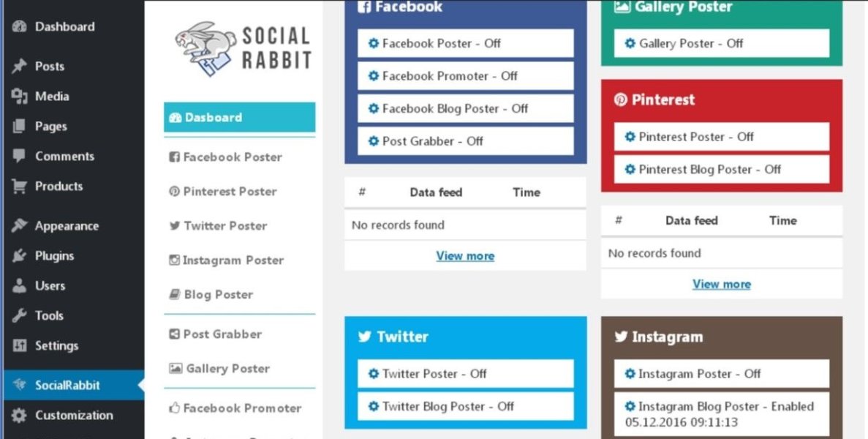The image size is (868, 439).
Task: Click View more under the Facebook data feed
Action: tap(465, 255)
